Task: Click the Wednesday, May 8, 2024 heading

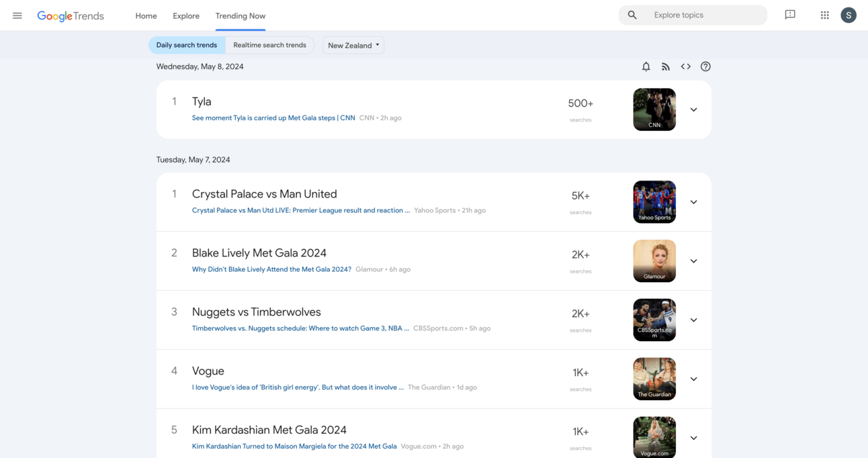Action: pyautogui.click(x=200, y=66)
